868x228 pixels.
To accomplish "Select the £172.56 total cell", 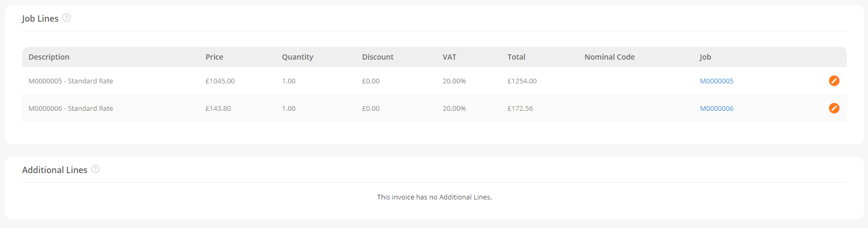I will [520, 108].
